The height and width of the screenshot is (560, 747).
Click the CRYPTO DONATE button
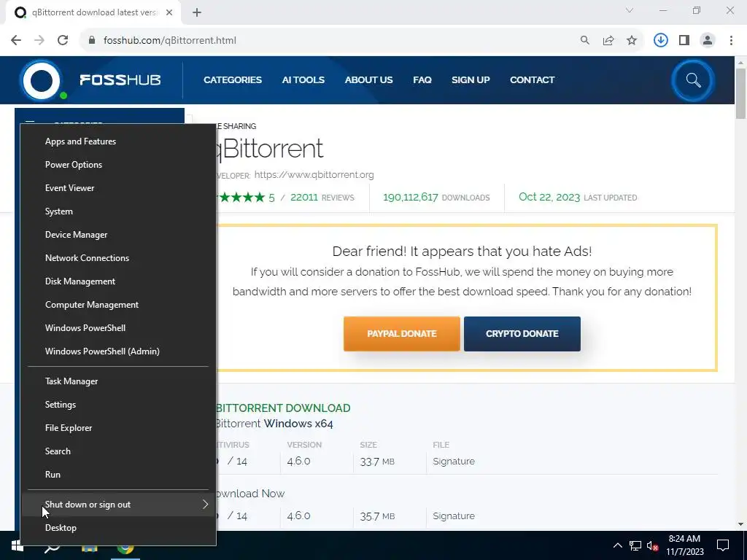(x=522, y=334)
